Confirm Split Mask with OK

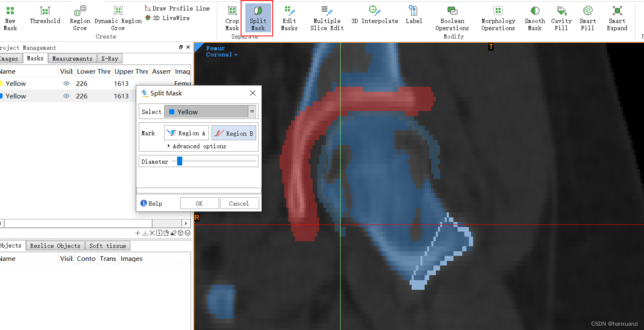click(199, 203)
